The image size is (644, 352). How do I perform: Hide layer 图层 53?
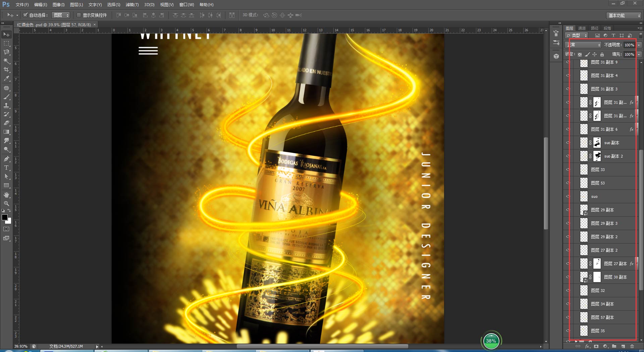(568, 183)
